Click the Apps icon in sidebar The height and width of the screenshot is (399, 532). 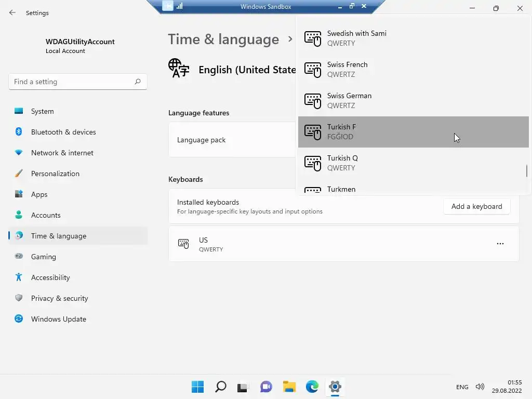(19, 194)
